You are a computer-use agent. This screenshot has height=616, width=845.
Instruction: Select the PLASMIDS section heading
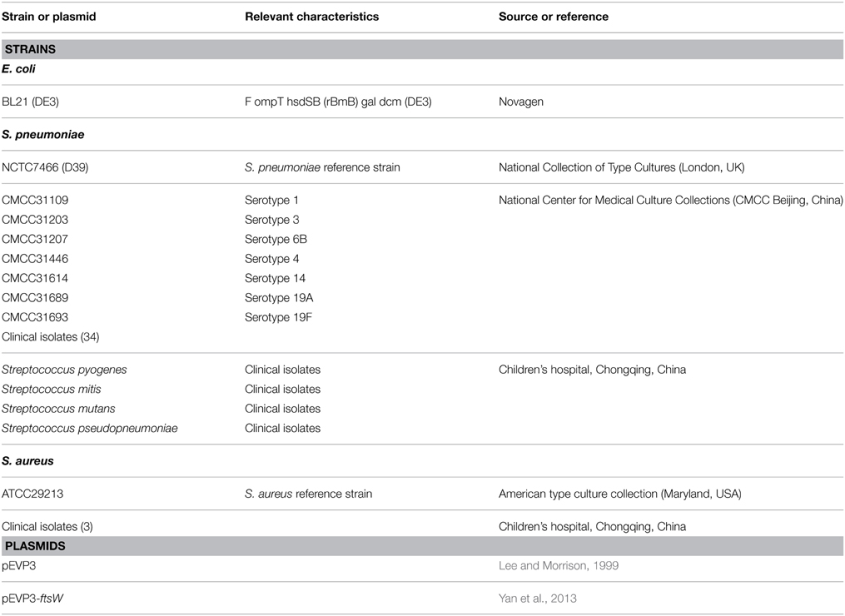(x=423, y=546)
